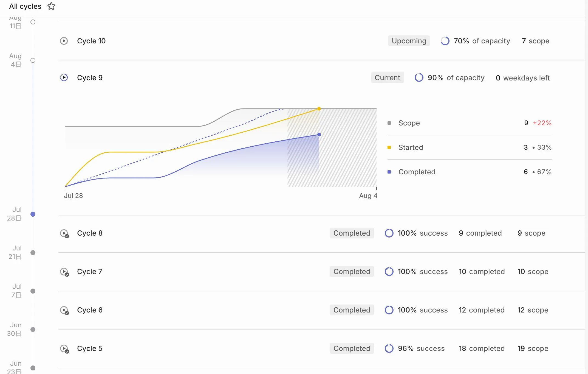Click the Cycle 9 current cycle icon
This screenshot has height=374, width=588.
(64, 78)
